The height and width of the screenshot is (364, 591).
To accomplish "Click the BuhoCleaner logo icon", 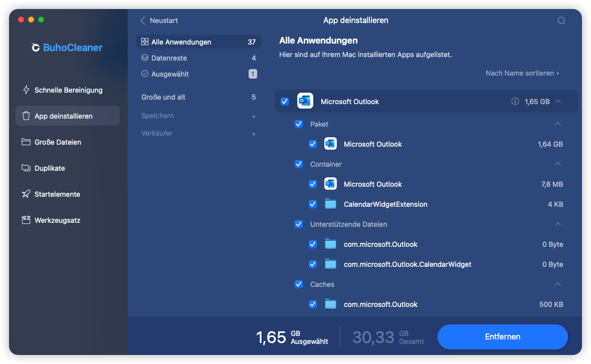I will coord(36,48).
